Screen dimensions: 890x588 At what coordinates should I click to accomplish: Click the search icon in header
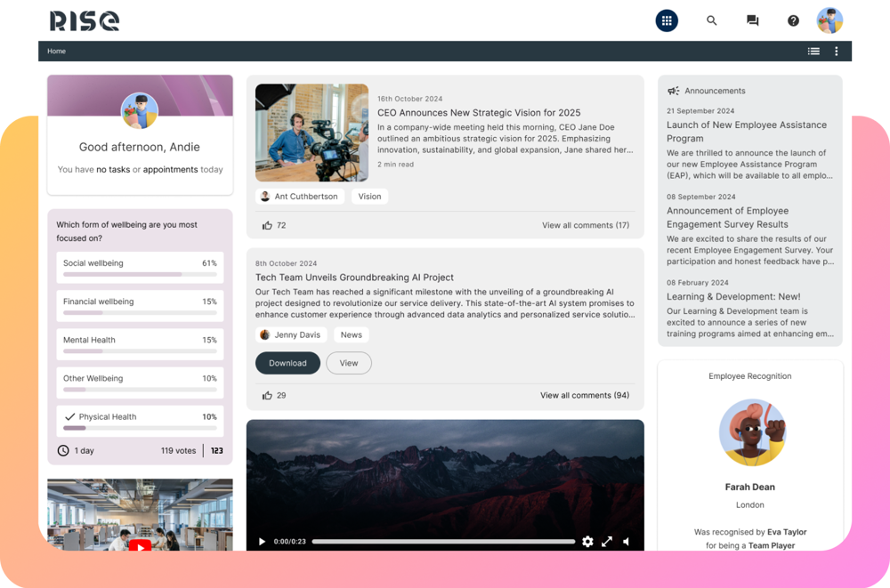(711, 20)
